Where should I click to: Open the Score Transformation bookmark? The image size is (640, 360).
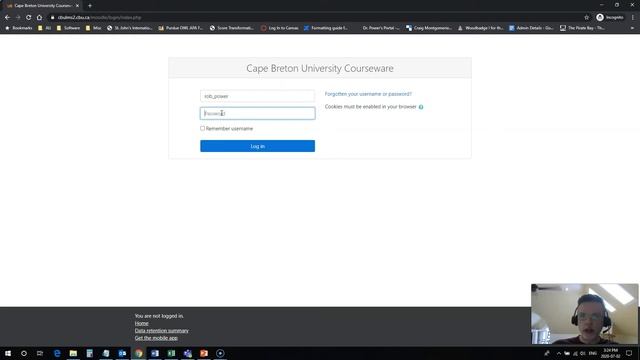pyautogui.click(x=231, y=28)
